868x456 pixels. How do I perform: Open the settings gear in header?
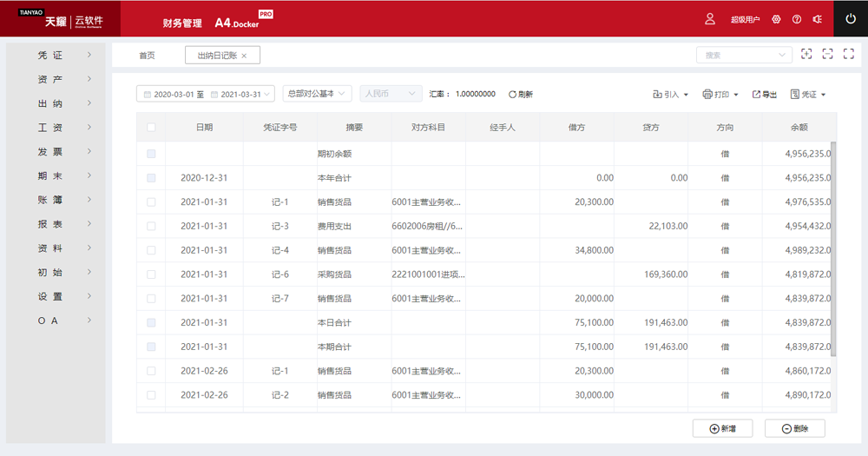pyautogui.click(x=776, y=19)
